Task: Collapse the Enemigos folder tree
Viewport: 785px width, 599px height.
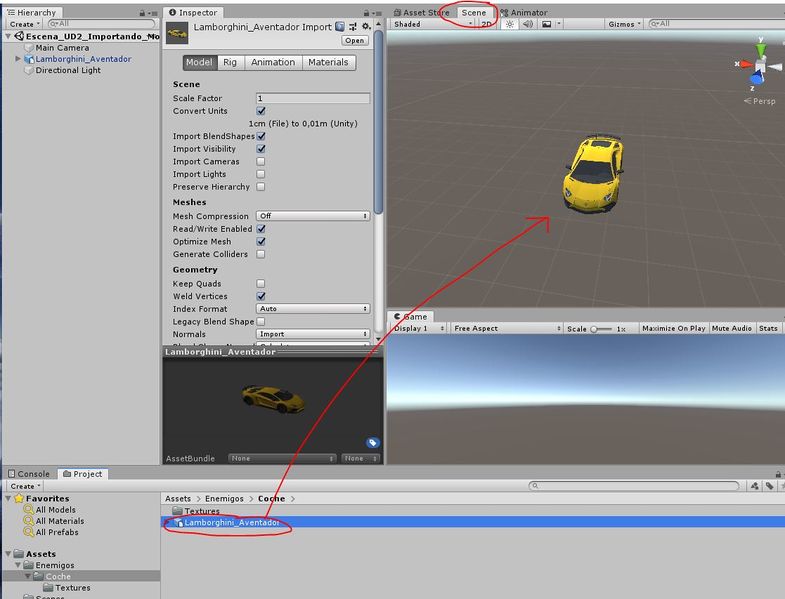Action: tap(18, 565)
